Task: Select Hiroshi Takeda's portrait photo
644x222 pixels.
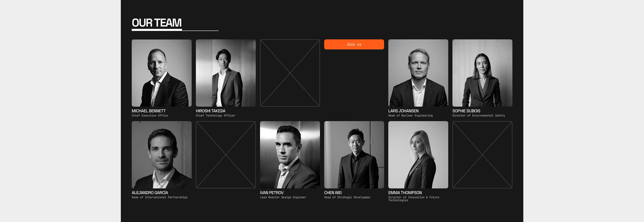Action: pos(226,73)
